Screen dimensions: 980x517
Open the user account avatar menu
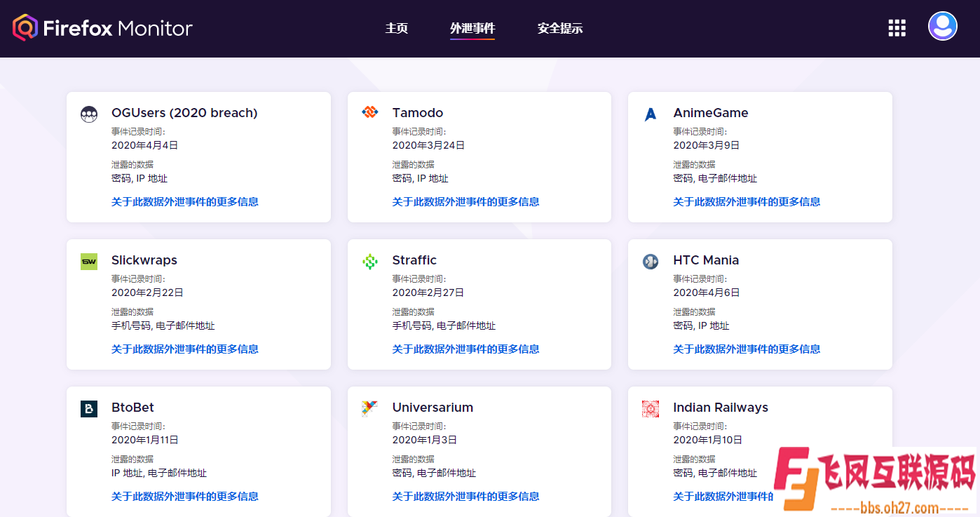point(942,26)
